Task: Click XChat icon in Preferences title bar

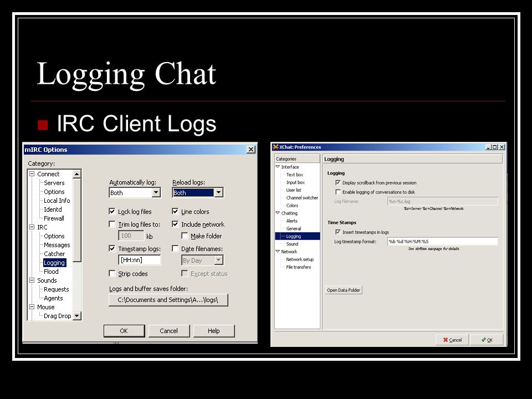Action: coord(275,147)
